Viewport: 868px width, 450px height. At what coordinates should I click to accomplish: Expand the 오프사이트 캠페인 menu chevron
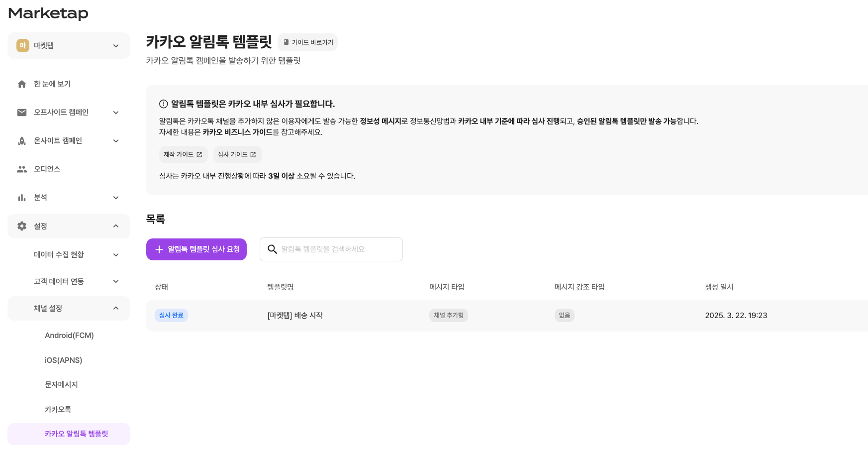click(116, 112)
